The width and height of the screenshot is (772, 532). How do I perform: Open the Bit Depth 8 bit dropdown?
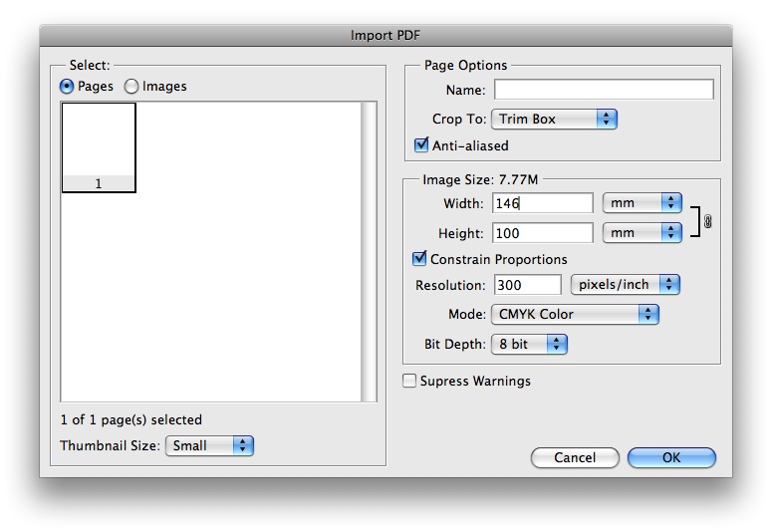[x=529, y=345]
